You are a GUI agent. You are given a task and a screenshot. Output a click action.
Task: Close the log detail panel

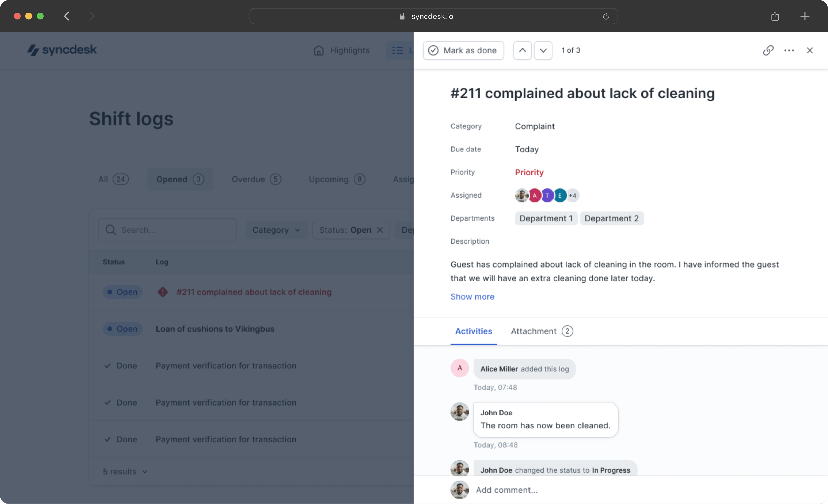pos(810,50)
